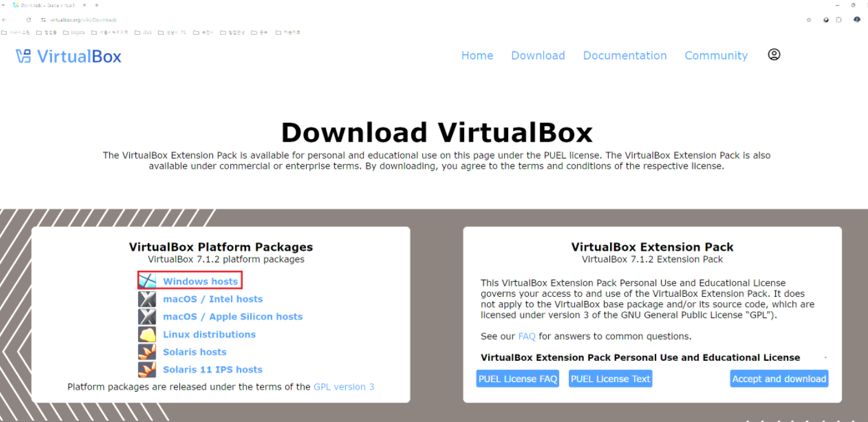The width and height of the screenshot is (868, 422).
Task: Bookmark this page with the star icon
Action: point(809,20)
